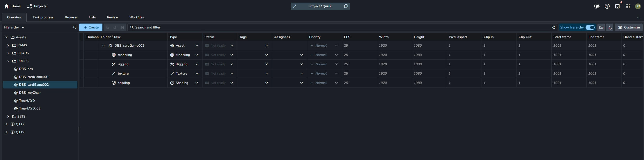Click the Create button
644x160 pixels.
click(91, 27)
